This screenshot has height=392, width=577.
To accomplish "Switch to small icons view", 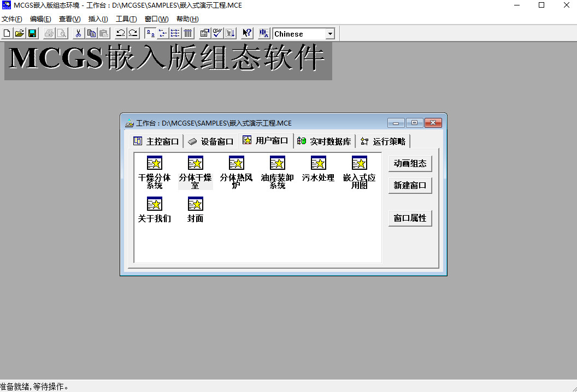I will (x=162, y=33).
